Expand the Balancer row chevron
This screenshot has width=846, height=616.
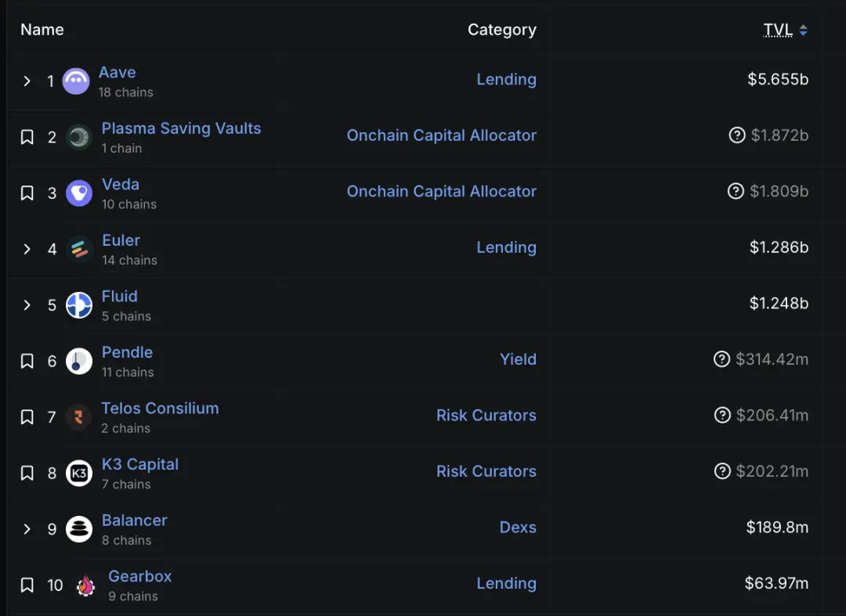(x=25, y=529)
